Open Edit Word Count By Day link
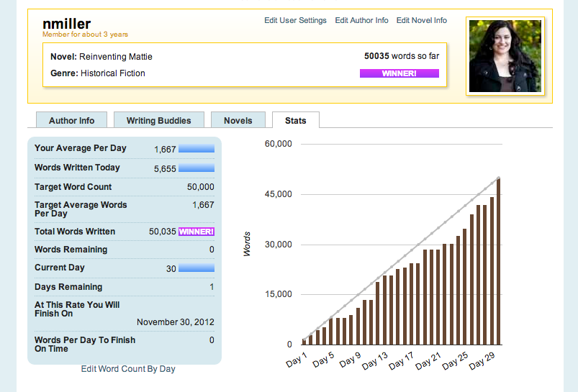This screenshot has width=578, height=392. pyautogui.click(x=128, y=369)
